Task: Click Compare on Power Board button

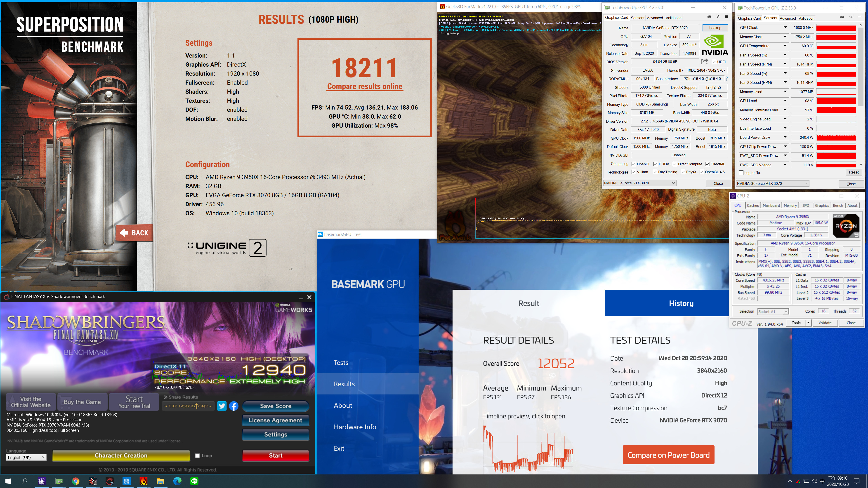Action: pyautogui.click(x=669, y=455)
